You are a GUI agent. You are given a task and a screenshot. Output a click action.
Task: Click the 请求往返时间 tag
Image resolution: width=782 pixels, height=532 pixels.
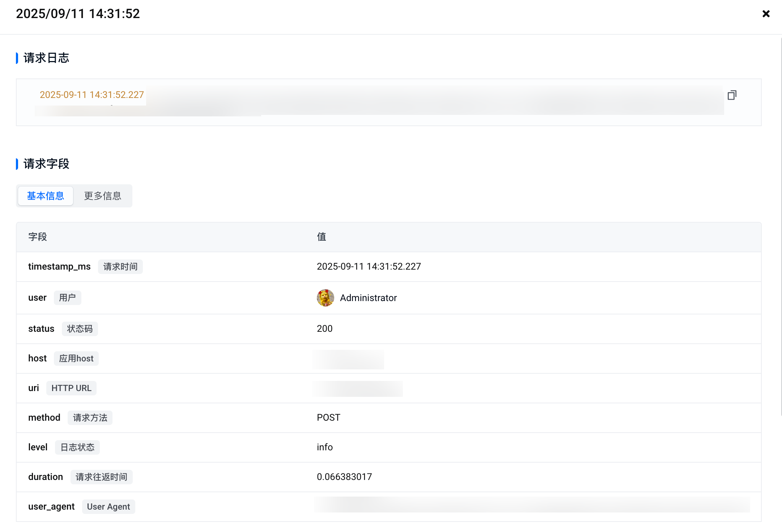[101, 477]
